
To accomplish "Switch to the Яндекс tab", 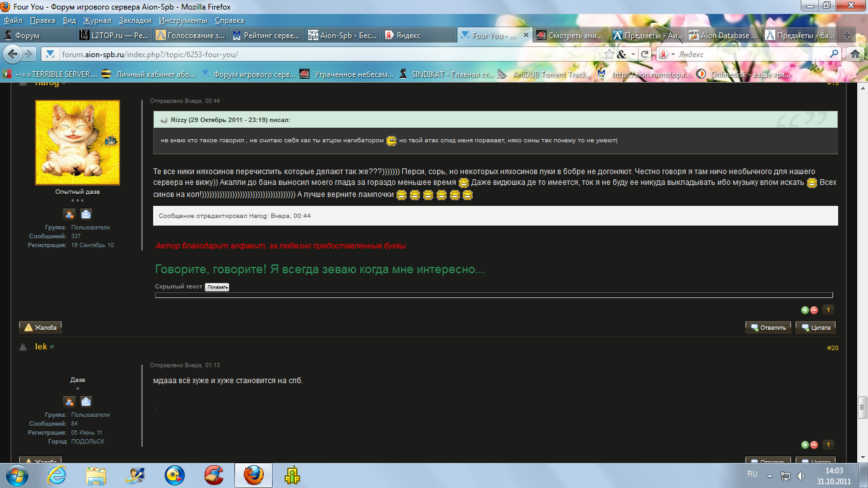I will point(419,36).
